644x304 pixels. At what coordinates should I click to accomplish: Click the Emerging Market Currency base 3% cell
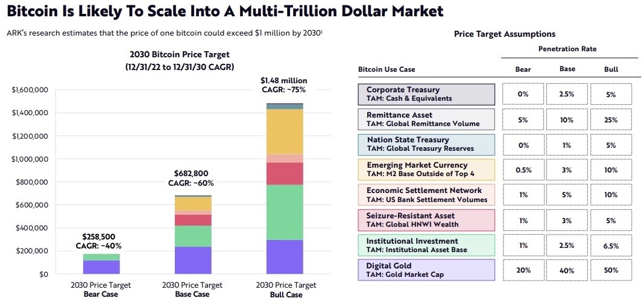567,169
